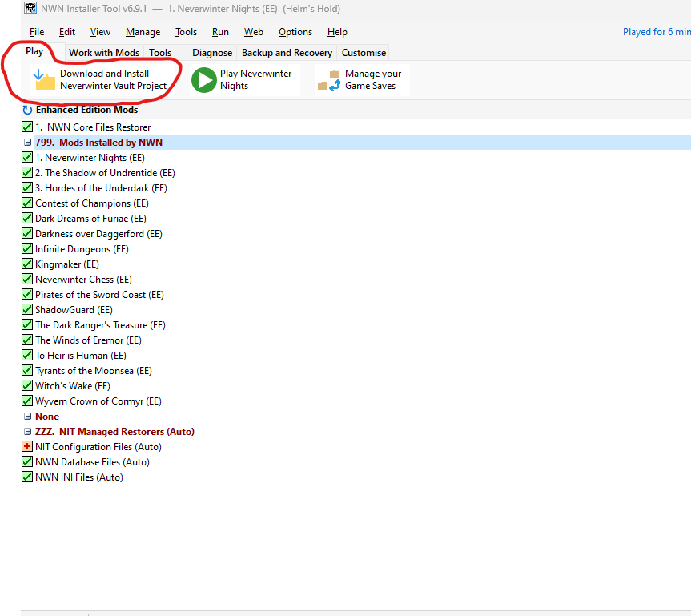Select the NIT Configuration Files (Auto) row text

(98, 447)
